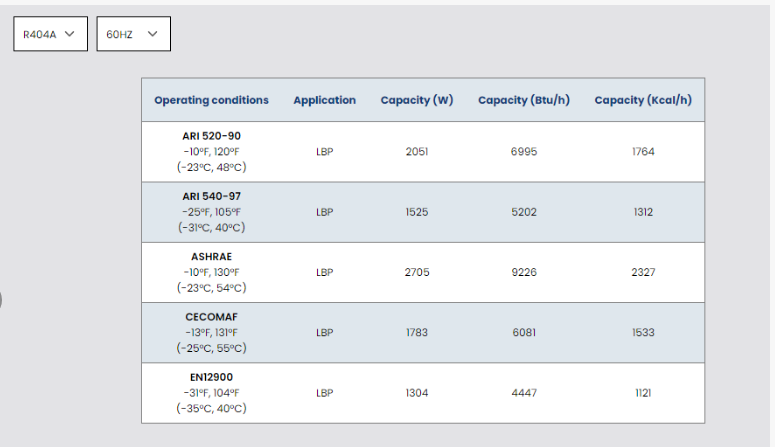This screenshot has width=775, height=447.
Task: Click the 1525 watt capacity value
Action: point(417,212)
